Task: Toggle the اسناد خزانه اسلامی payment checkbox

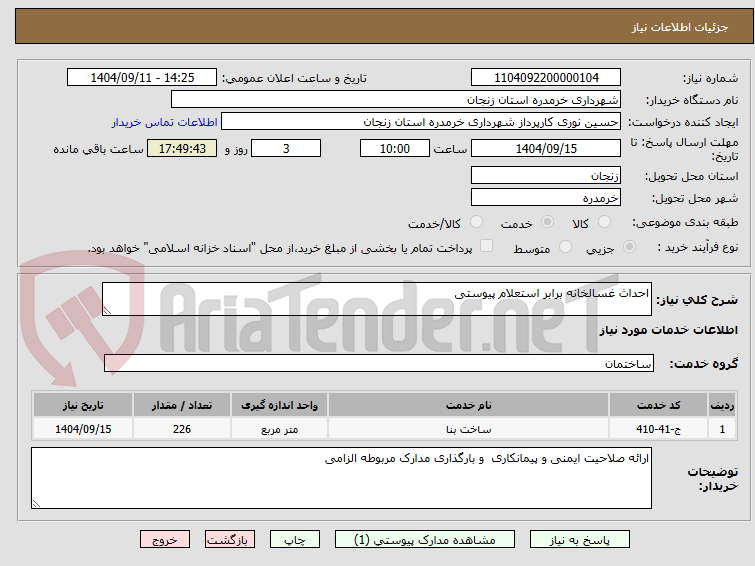Action: pos(487,246)
